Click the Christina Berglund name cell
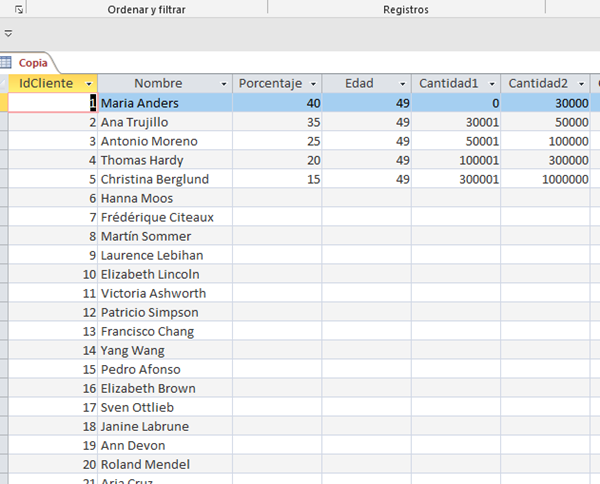Image resolution: width=600 pixels, height=484 pixels. [x=165, y=179]
